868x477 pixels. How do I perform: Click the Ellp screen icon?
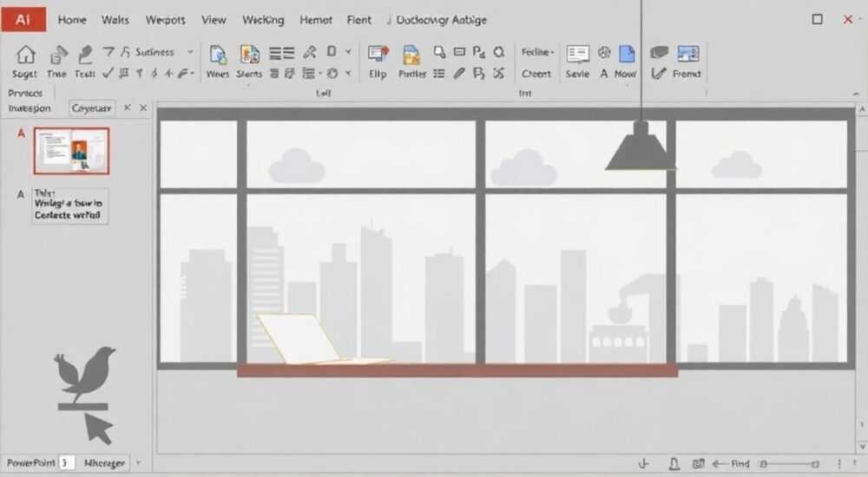[378, 54]
